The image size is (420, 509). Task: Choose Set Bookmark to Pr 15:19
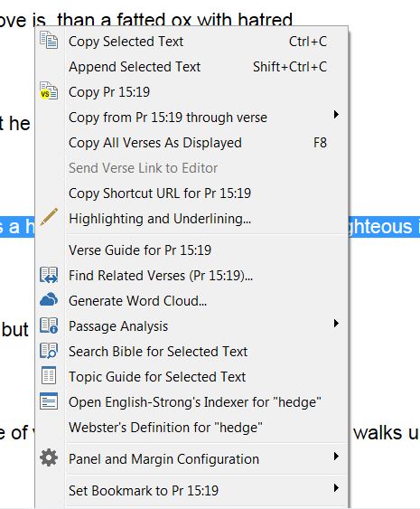point(191,491)
